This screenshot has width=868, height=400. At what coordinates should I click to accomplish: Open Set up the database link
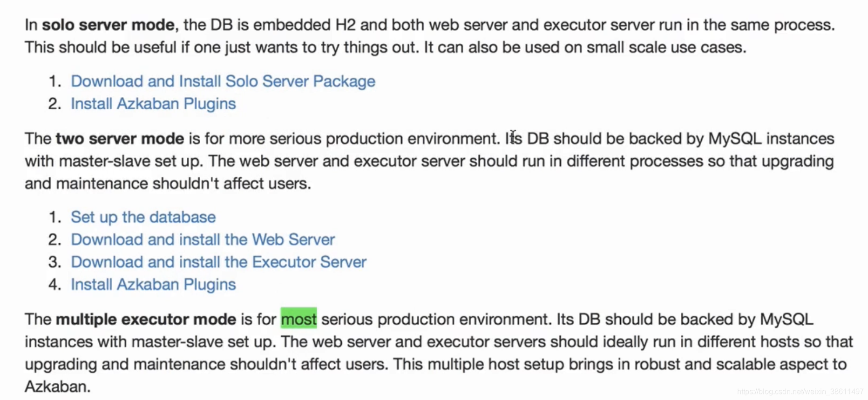click(x=143, y=217)
